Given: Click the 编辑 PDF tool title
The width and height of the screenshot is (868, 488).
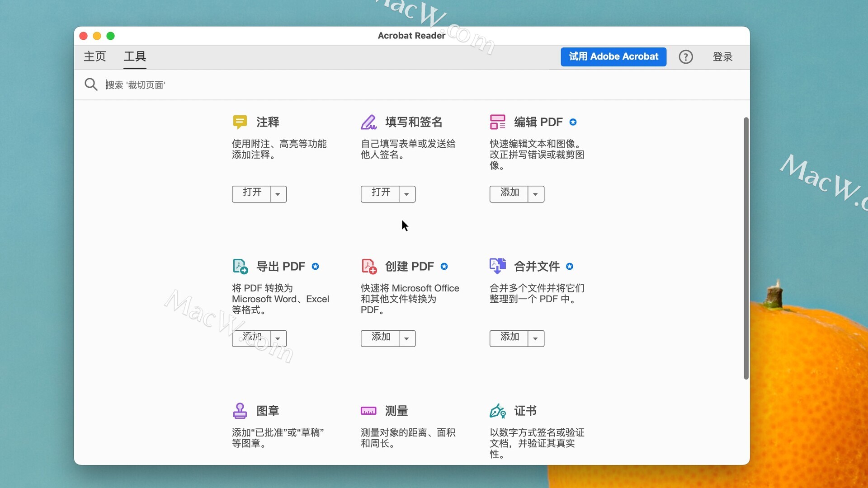Looking at the screenshot, I should pos(538,122).
